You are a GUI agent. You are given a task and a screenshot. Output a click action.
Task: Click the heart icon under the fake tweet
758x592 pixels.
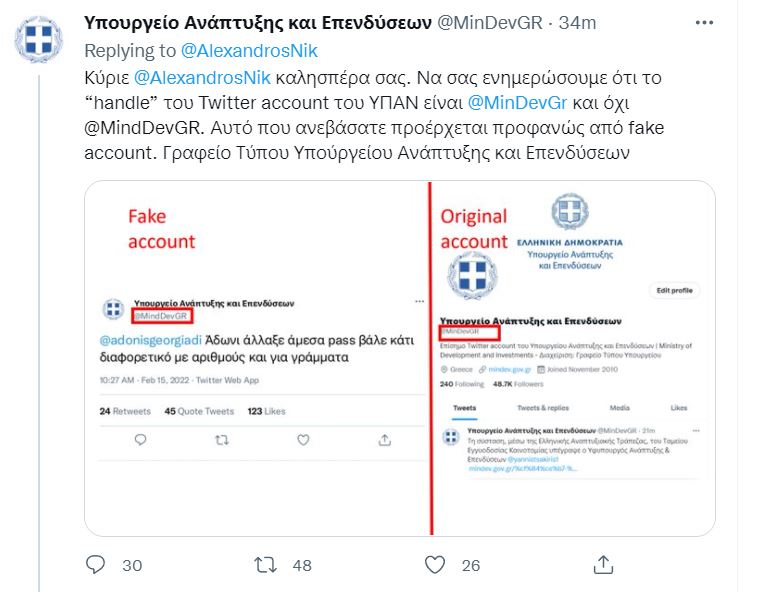click(303, 440)
